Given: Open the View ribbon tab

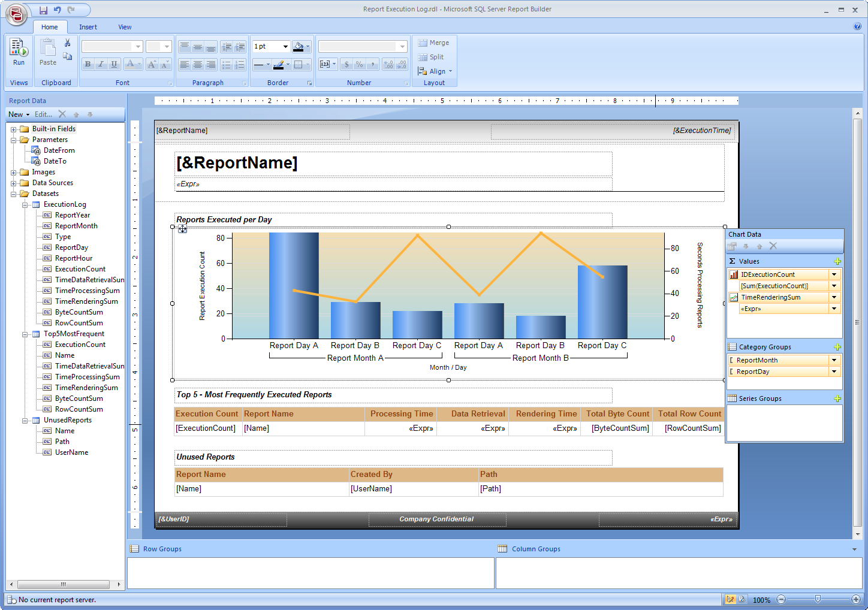Looking at the screenshot, I should coord(125,27).
